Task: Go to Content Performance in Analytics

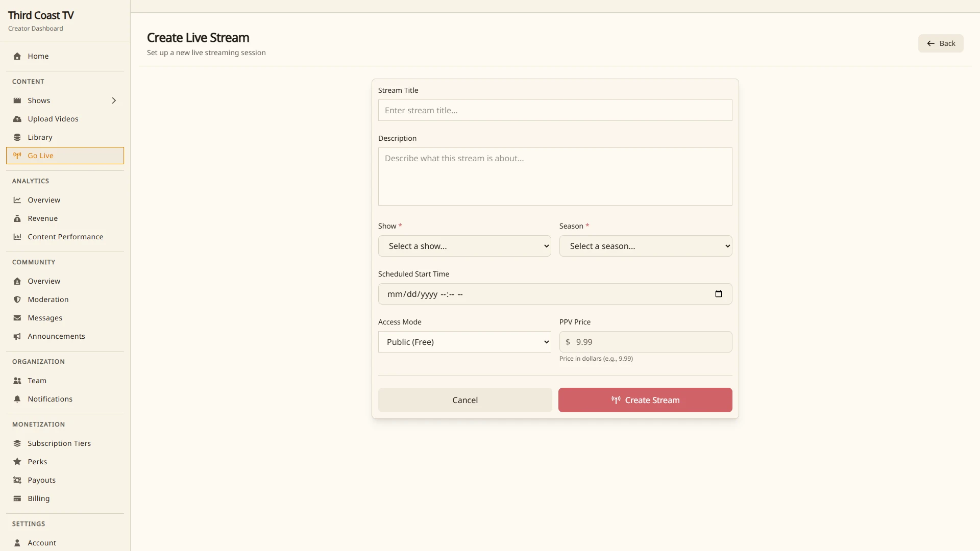Action: tap(65, 237)
